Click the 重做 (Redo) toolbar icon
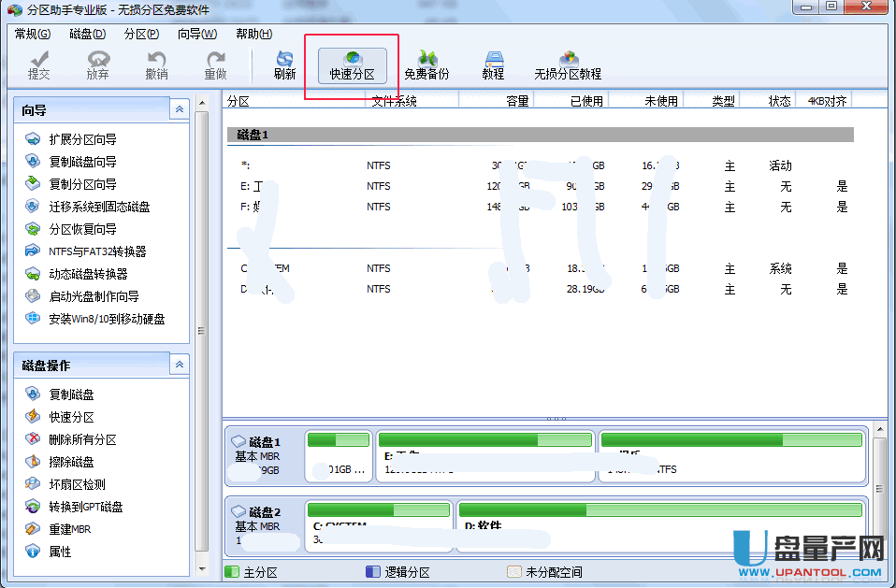This screenshot has height=588, width=896. click(x=215, y=65)
